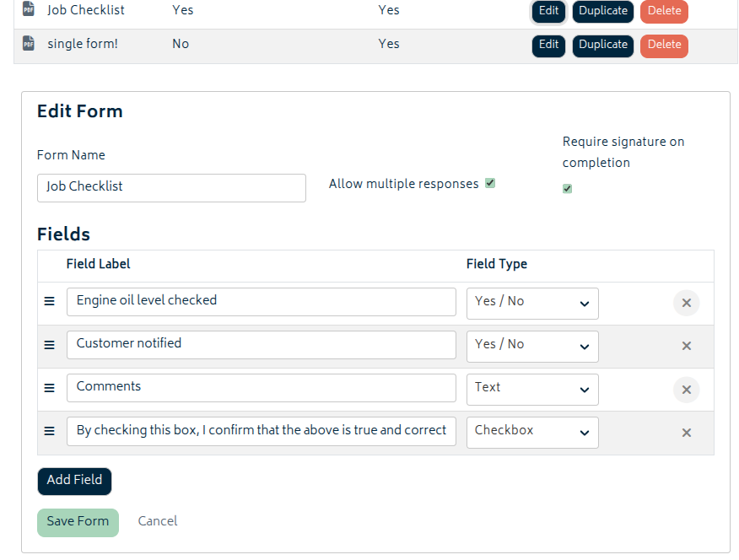Toggle Require signature on completion checkbox
The height and width of the screenshot is (560, 739).
point(567,189)
